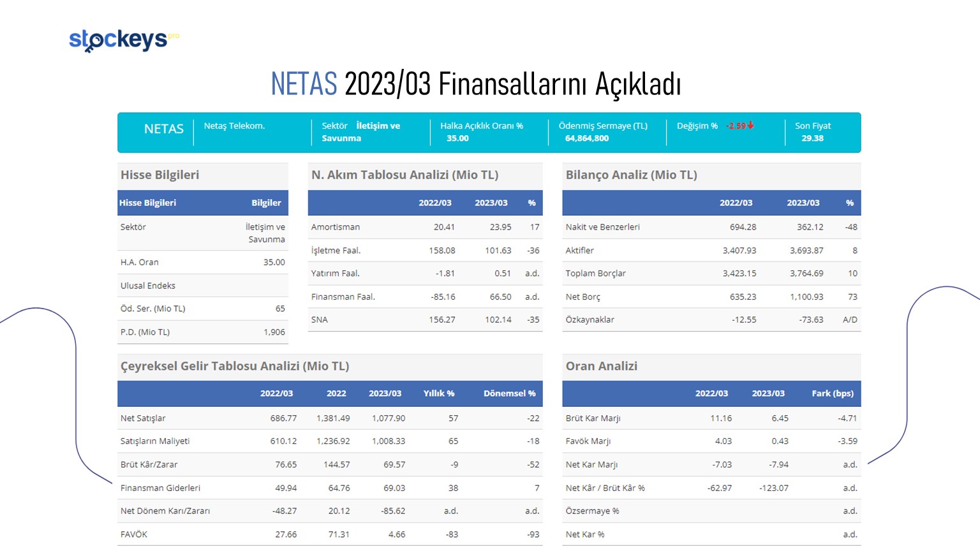The height and width of the screenshot is (551, 980).
Task: Click the Toplam Borçlar row label
Action: tap(595, 273)
